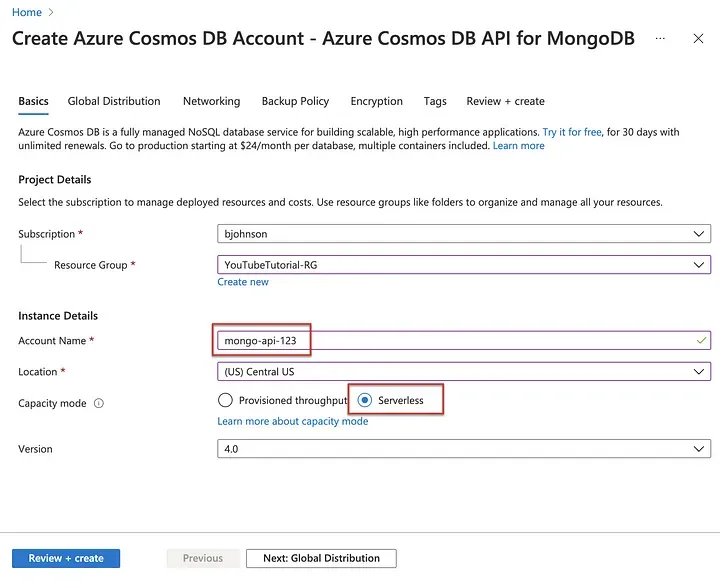The image size is (720, 581).
Task: Select the Serverless capacity mode
Action: (365, 400)
